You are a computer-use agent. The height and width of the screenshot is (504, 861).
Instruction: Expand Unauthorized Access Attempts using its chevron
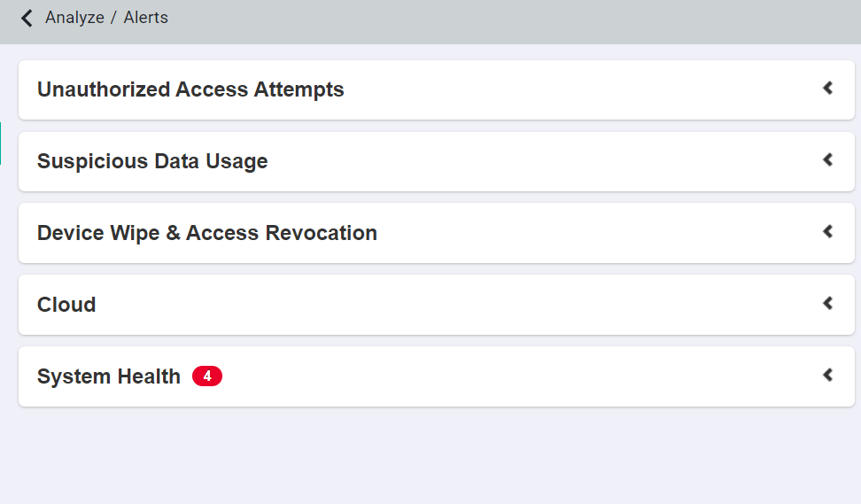827,88
